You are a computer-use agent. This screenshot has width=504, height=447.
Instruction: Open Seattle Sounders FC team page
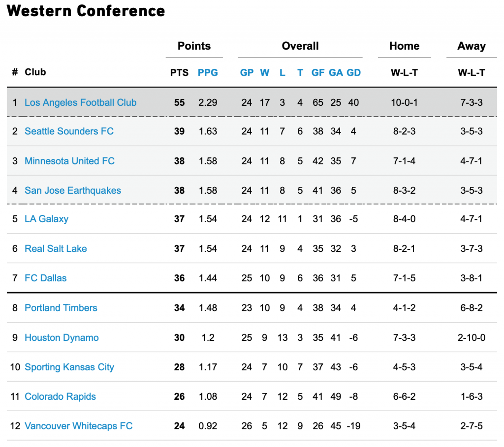coord(69,131)
